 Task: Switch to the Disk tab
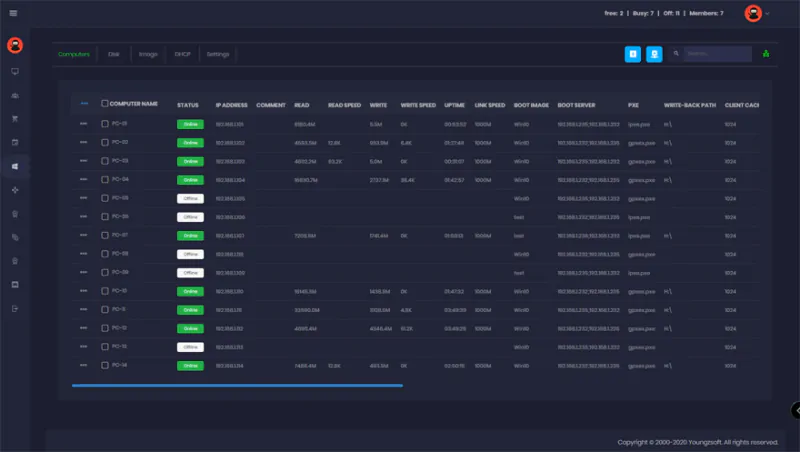pos(114,54)
